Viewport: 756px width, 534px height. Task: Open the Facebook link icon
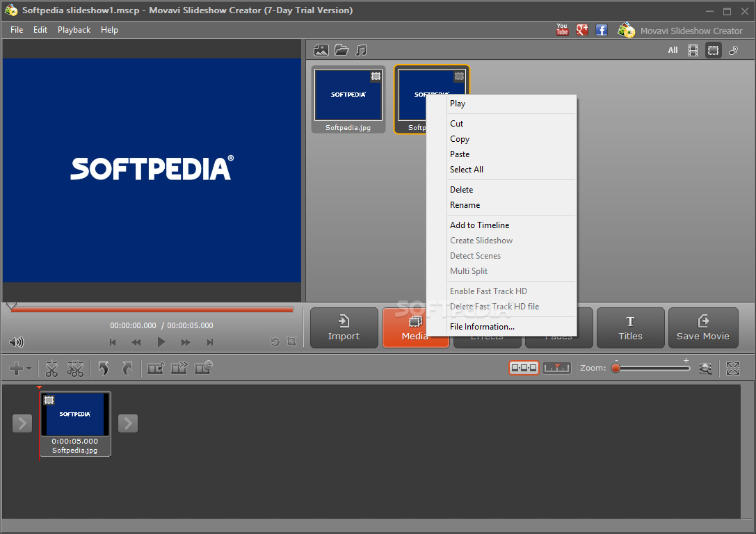coord(601,30)
